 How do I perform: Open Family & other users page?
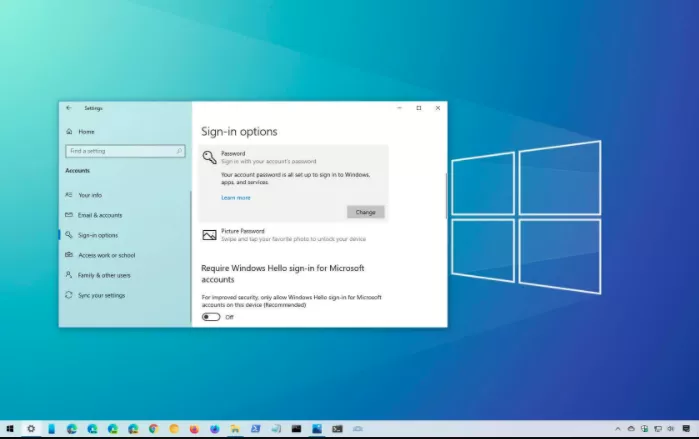[98, 275]
